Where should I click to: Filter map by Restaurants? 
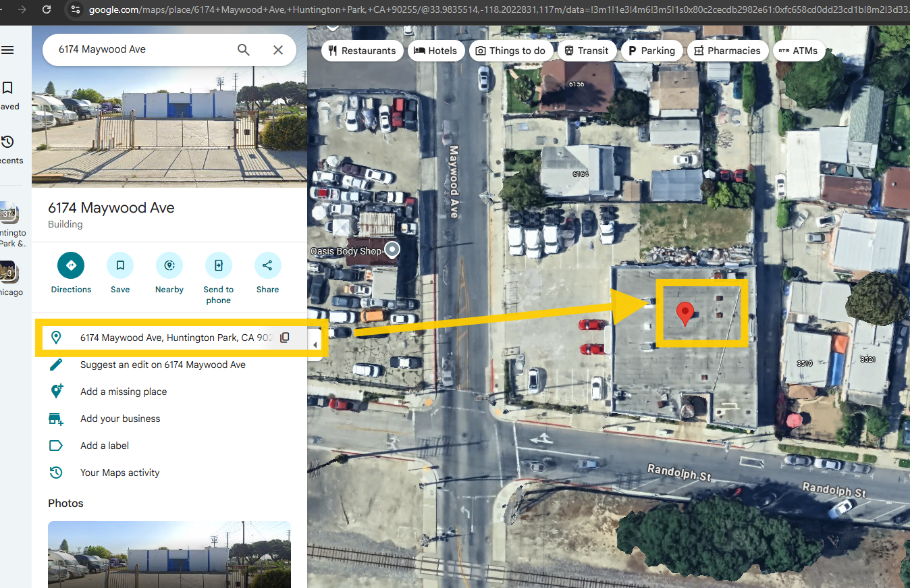pos(363,51)
